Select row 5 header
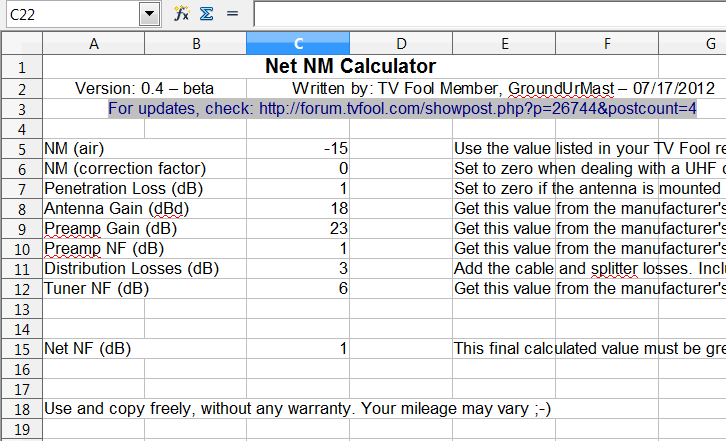 (x=21, y=148)
